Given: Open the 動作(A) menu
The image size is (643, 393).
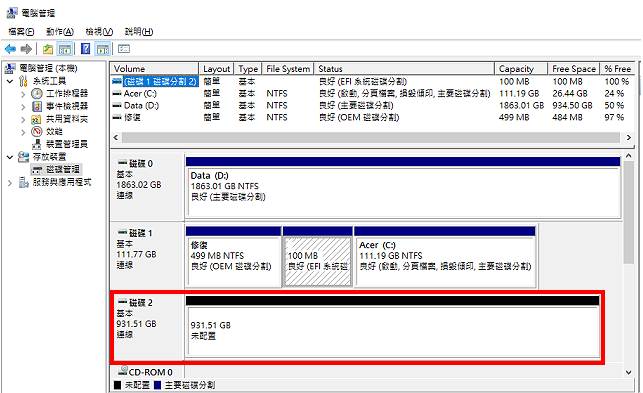Looking at the screenshot, I should click(x=60, y=32).
